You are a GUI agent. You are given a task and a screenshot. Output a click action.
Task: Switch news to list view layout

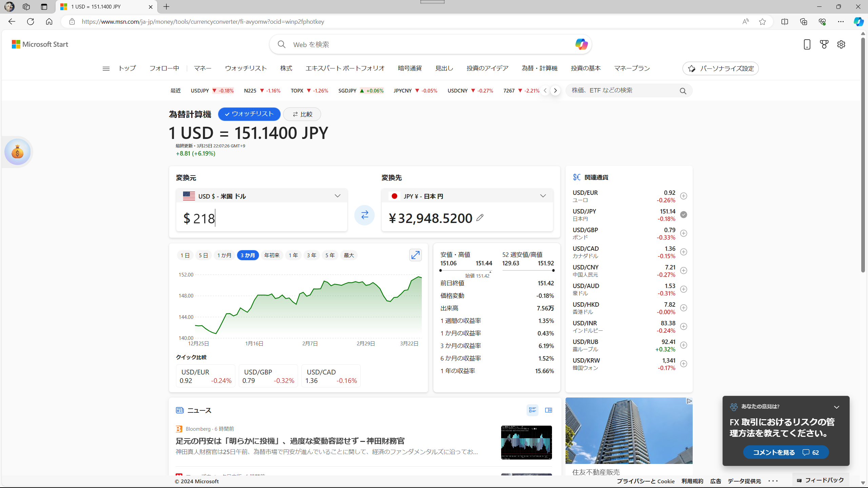[x=532, y=410]
